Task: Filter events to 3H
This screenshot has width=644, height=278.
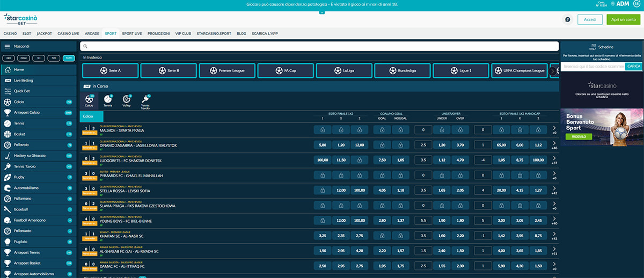Action: tap(39, 58)
